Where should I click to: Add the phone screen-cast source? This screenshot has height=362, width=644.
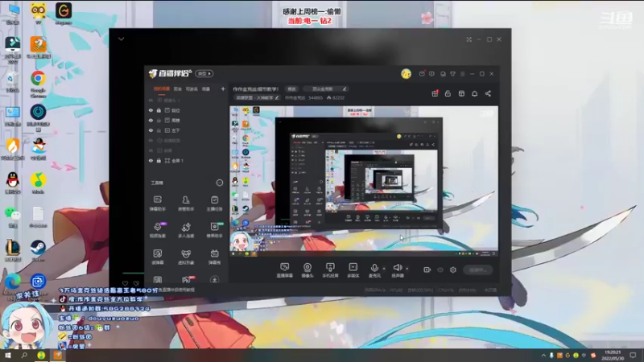coord(330,270)
